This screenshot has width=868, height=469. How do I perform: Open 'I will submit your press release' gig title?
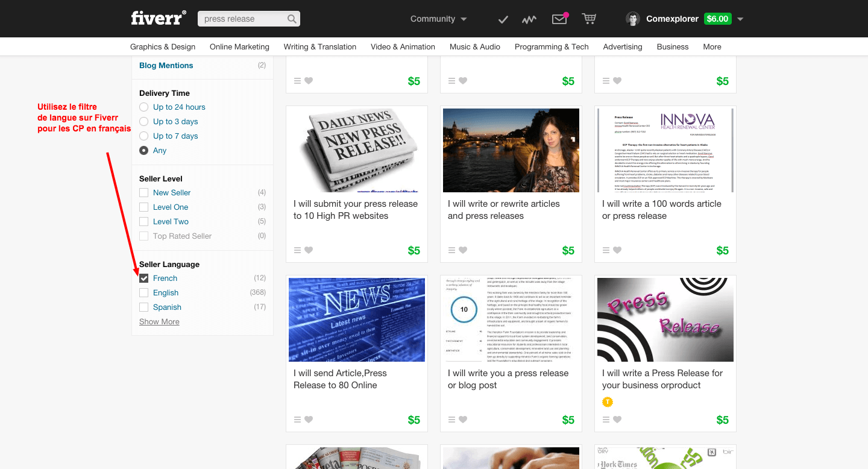[356, 210]
